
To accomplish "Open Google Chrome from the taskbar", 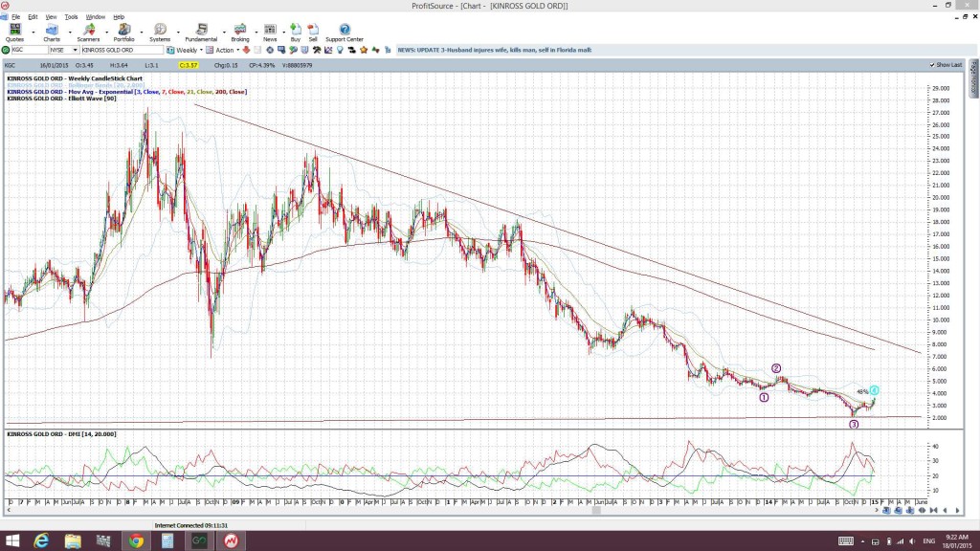I will pyautogui.click(x=136, y=540).
